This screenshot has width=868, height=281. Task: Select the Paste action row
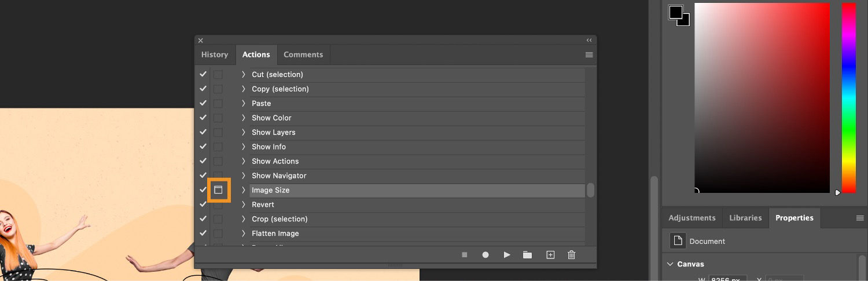coord(417,103)
